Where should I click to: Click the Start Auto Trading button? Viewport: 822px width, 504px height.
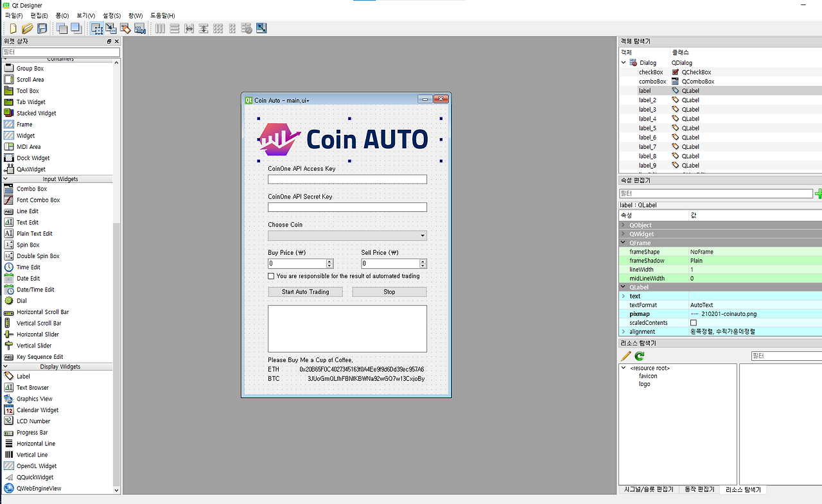[x=305, y=292]
